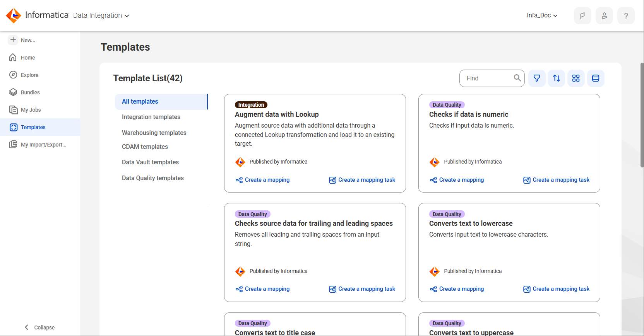Screen dimensions: 644x336
Task: Click Data Quality tag on Converts text to lowercase card
Action: [x=447, y=214]
